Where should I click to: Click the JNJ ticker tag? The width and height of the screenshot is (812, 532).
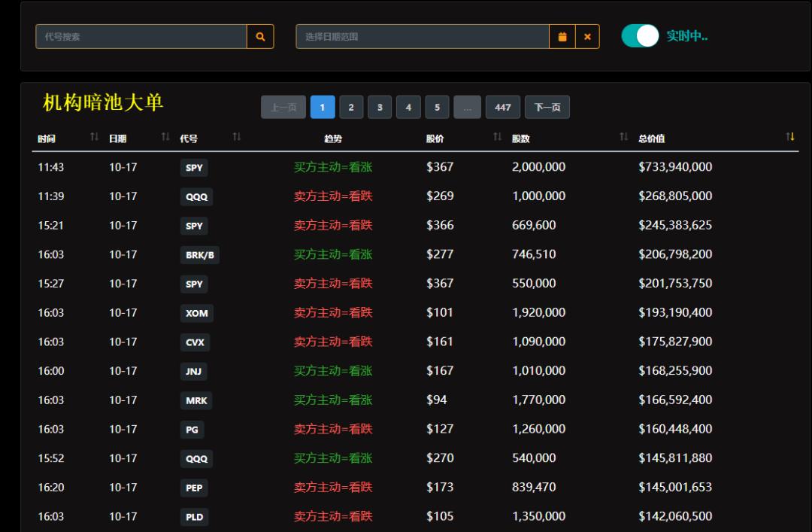coord(194,371)
